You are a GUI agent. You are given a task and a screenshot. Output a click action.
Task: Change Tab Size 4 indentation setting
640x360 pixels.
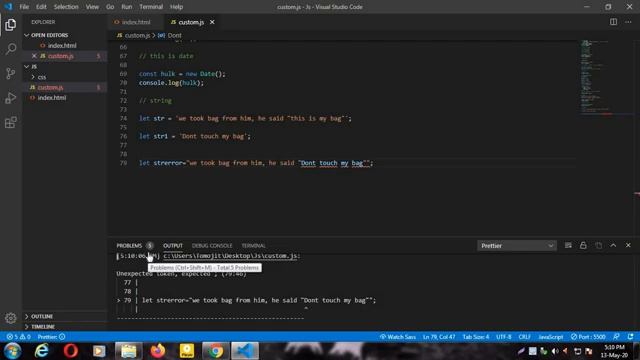(x=476, y=337)
